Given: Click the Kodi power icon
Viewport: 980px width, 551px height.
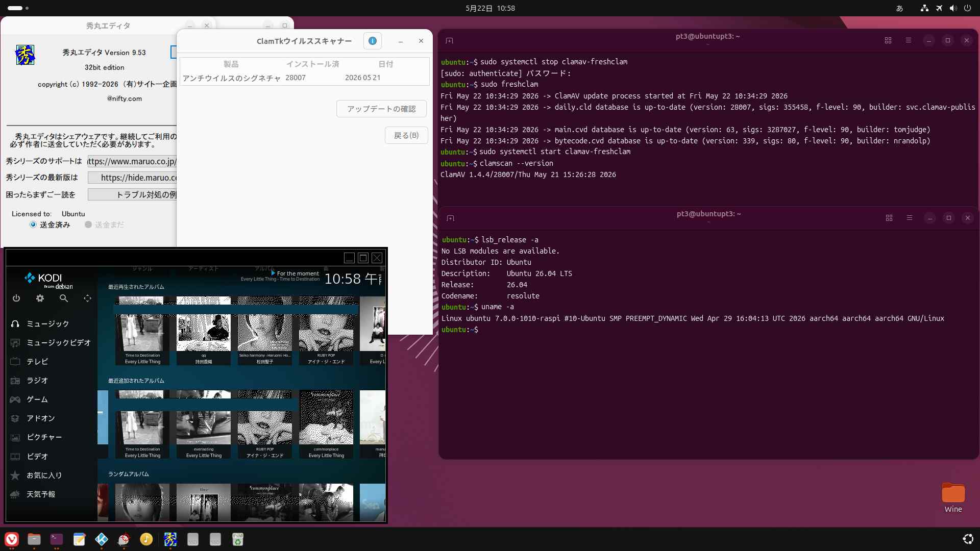Looking at the screenshot, I should point(16,298).
